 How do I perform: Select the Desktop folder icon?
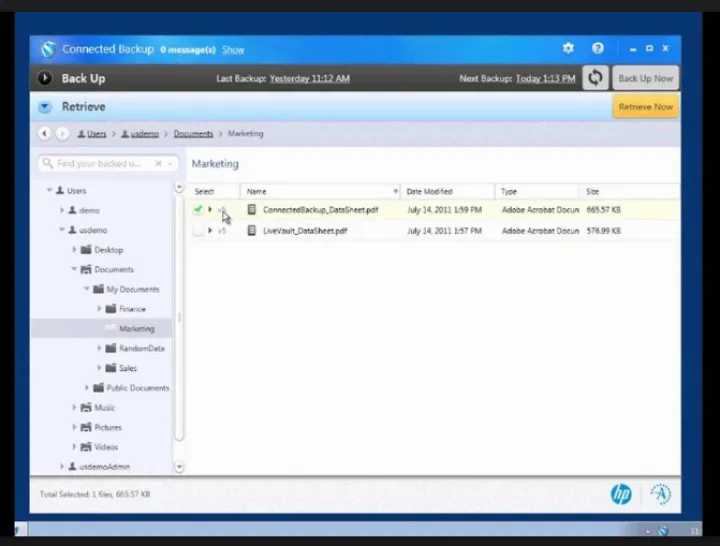[x=86, y=249]
